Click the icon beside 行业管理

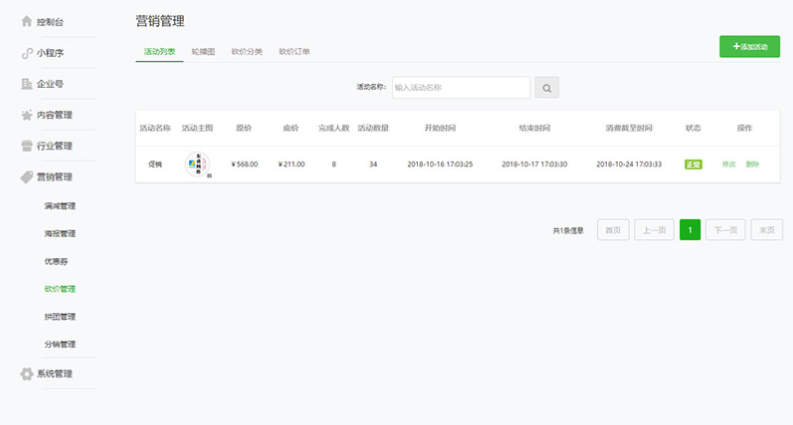click(27, 146)
